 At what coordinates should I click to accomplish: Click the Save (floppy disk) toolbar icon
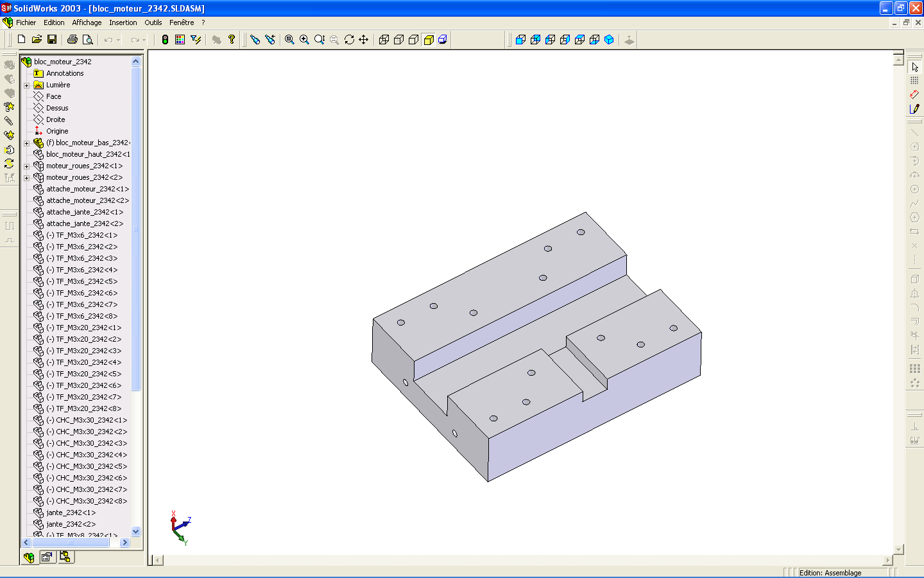pyautogui.click(x=52, y=40)
